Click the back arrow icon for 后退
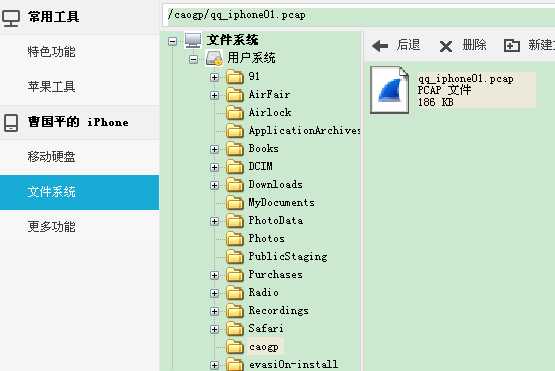Screen dimensions: 555x371 380,46
